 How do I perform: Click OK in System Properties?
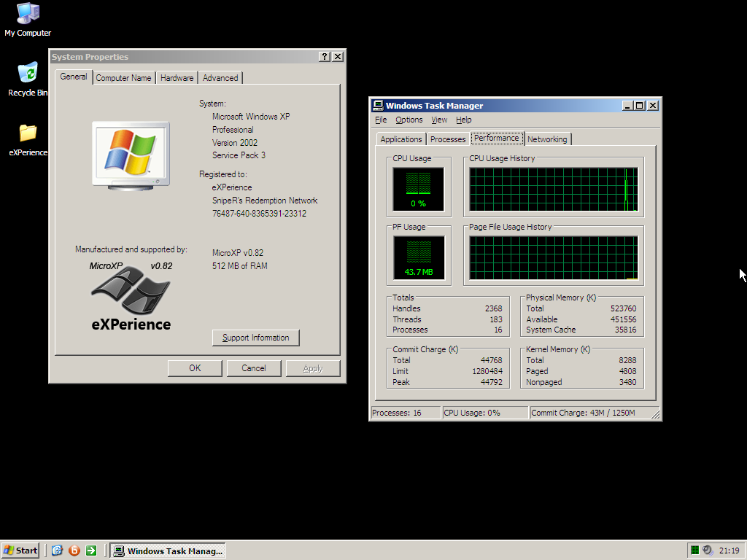195,368
